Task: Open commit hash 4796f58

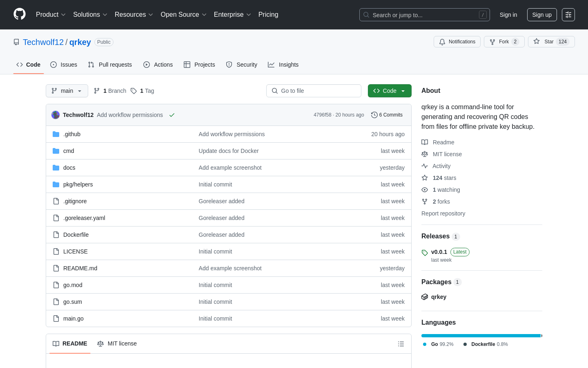Action: (322, 115)
